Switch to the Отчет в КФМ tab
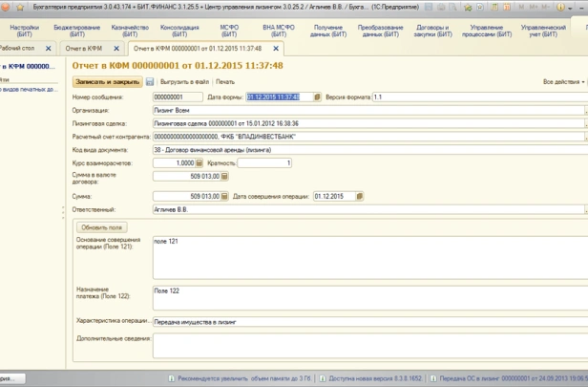The width and height of the screenshot is (588, 387). [83, 48]
